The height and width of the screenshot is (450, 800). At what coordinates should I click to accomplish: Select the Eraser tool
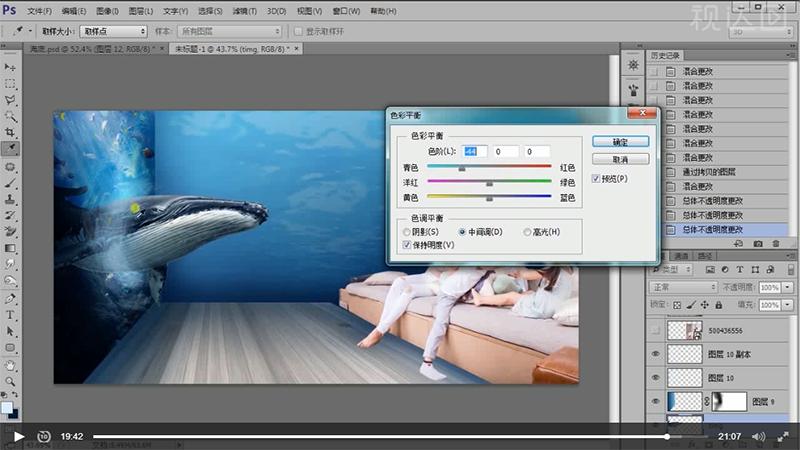10,232
